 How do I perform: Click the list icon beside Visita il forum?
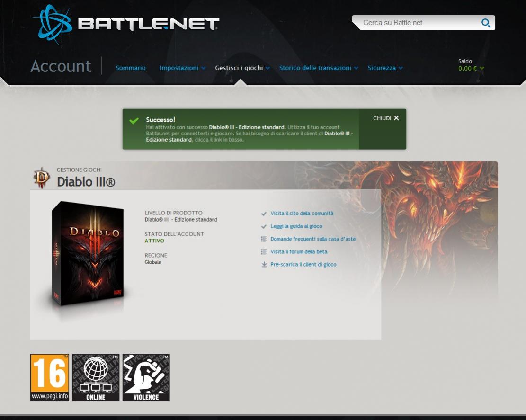(264, 252)
